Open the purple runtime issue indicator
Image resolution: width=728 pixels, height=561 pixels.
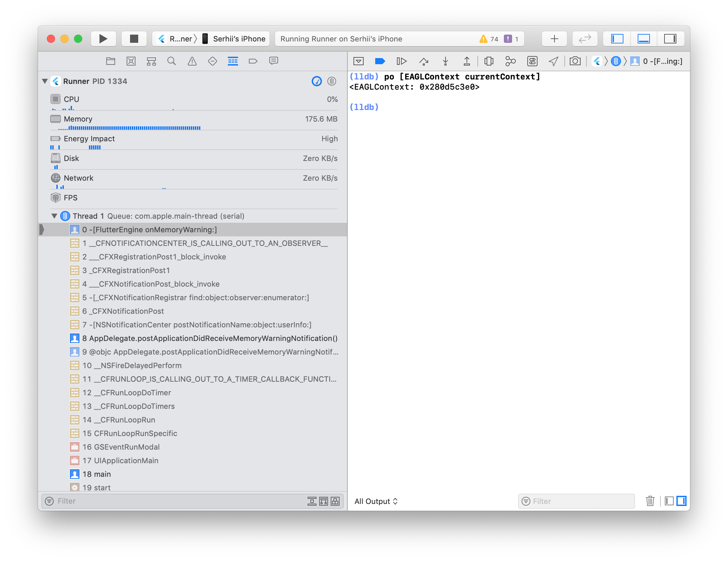pyautogui.click(x=511, y=39)
